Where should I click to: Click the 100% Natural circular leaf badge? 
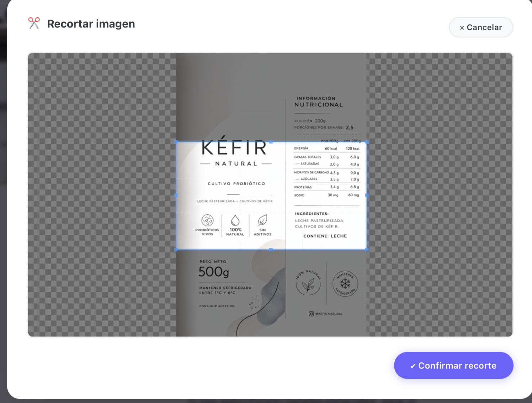click(308, 284)
